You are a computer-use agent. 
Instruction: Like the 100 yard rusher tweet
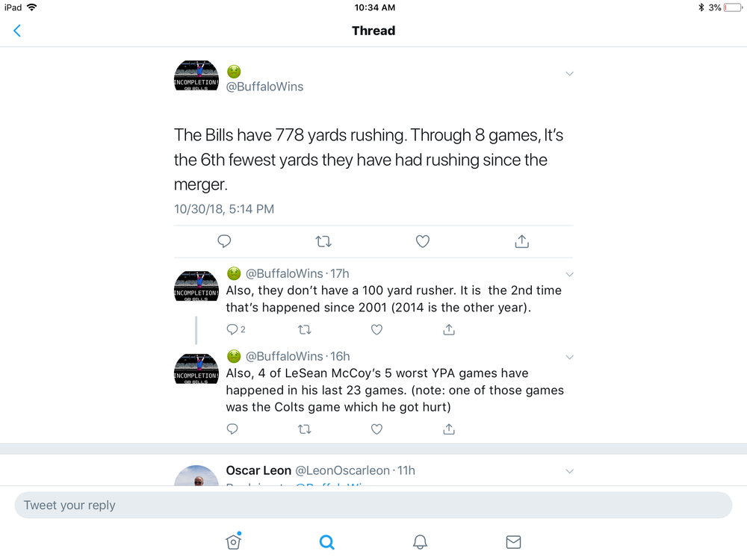coord(376,329)
